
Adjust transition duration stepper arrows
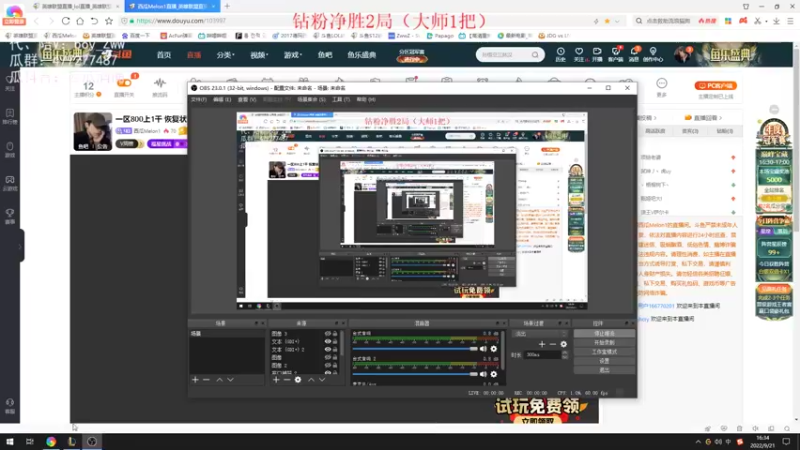pyautogui.click(x=565, y=355)
